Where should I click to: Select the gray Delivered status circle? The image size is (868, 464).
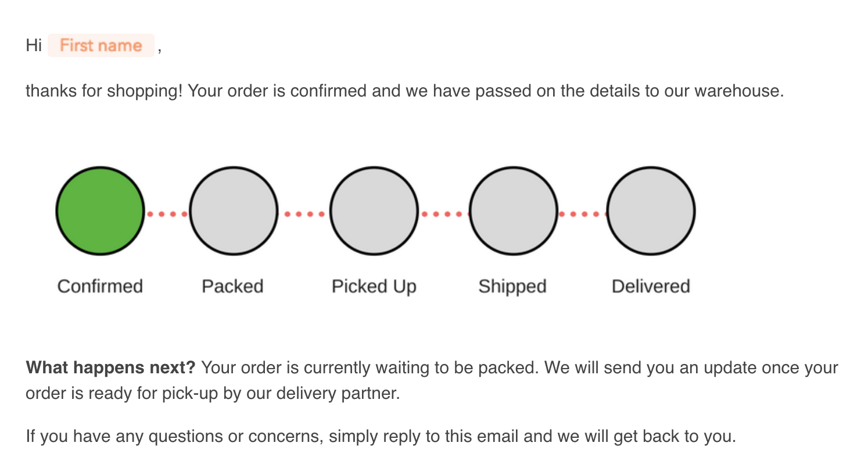[x=651, y=211]
